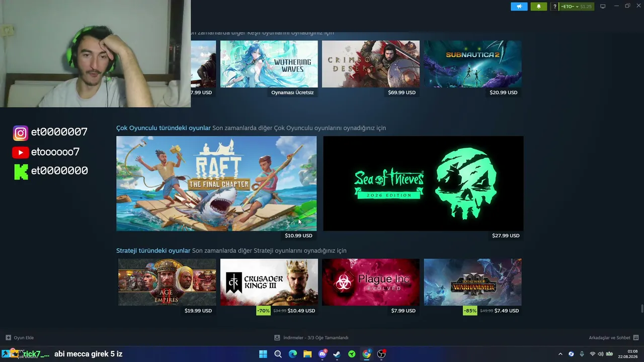Switch Steam to Big Picture mode

[603, 7]
